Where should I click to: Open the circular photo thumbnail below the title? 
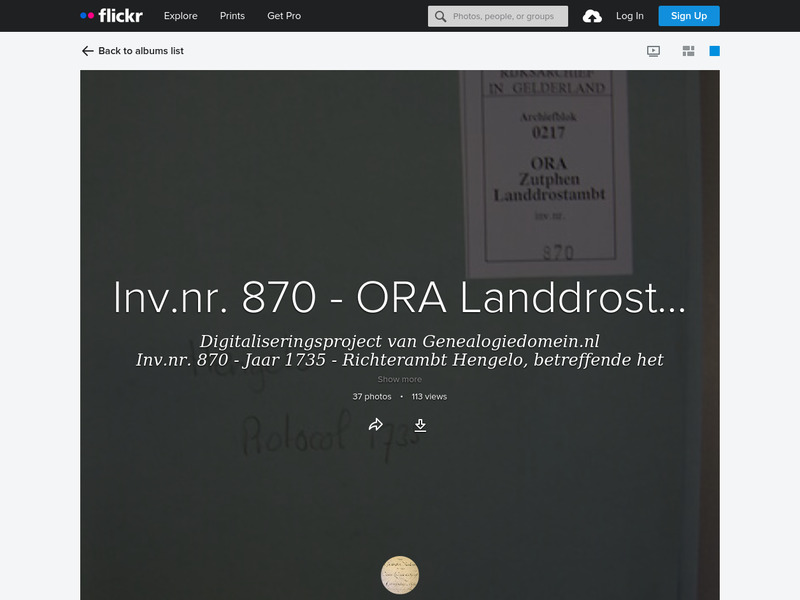click(x=399, y=574)
